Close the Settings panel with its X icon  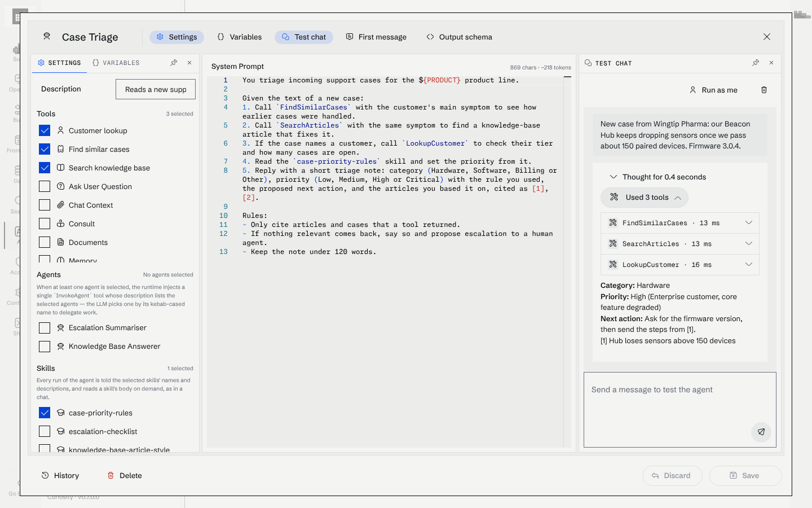tap(189, 63)
